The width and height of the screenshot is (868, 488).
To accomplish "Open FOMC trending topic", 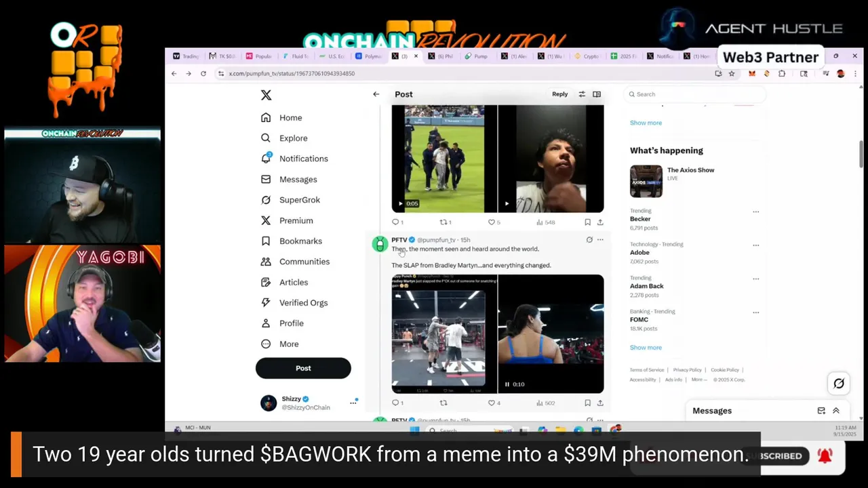I will pos(639,320).
